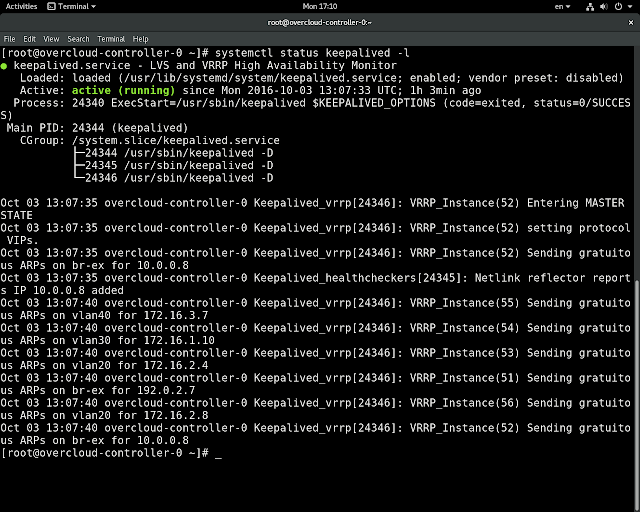Click the Terminal icon in top bar
The width and height of the screenshot is (640, 512).
[51, 6]
